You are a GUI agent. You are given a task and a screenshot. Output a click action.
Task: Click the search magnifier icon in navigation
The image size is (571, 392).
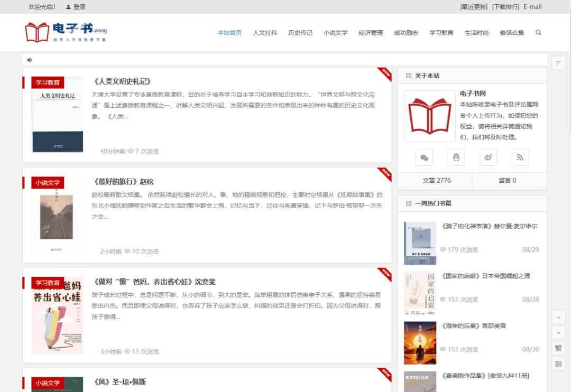[x=538, y=33]
